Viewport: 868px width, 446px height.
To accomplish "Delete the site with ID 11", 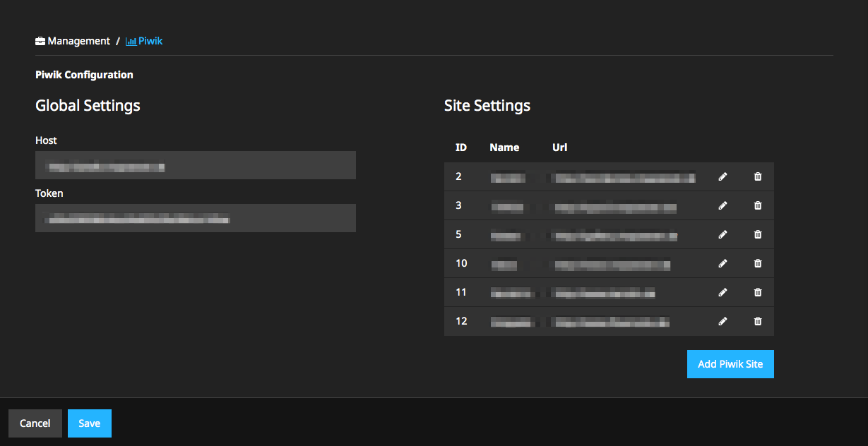I will [758, 292].
